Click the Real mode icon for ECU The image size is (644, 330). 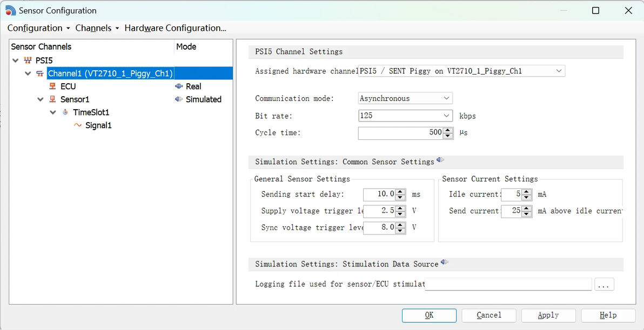pyautogui.click(x=179, y=86)
